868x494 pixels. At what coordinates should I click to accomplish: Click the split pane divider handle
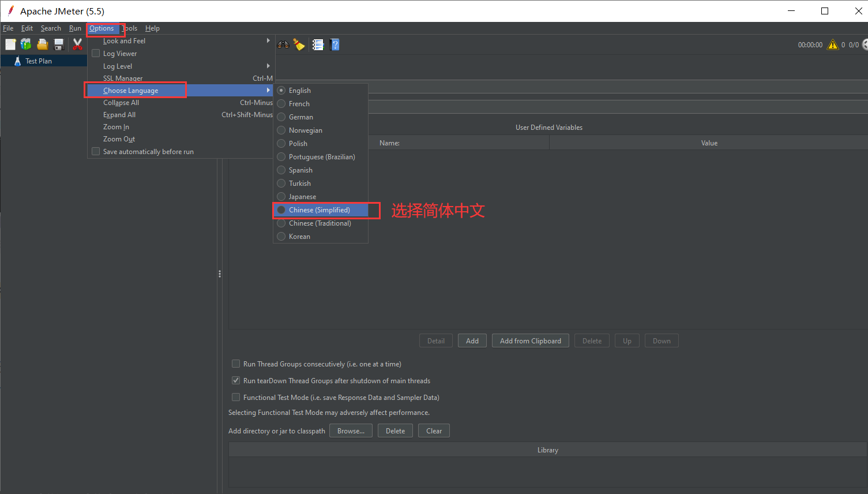click(x=220, y=274)
